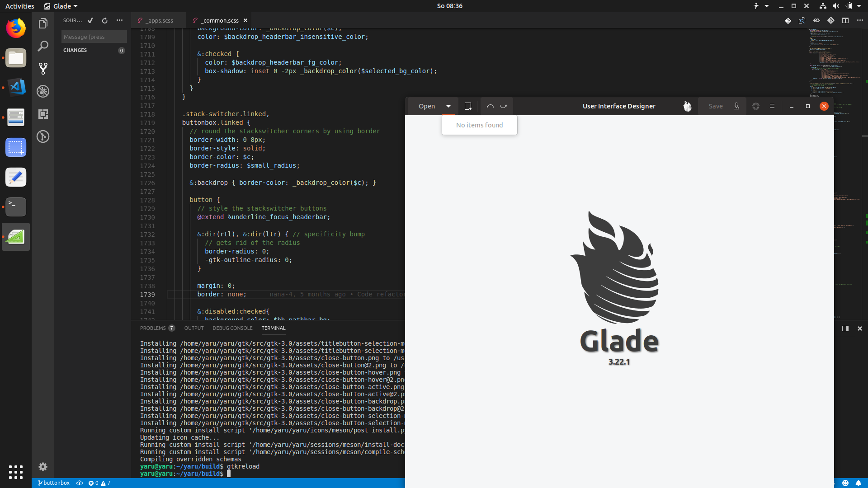Commit changes with checkmark icon
The height and width of the screenshot is (488, 868).
click(90, 20)
